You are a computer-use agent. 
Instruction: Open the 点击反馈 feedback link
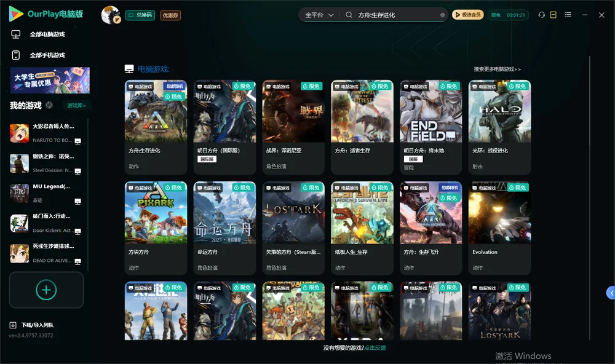375,347
